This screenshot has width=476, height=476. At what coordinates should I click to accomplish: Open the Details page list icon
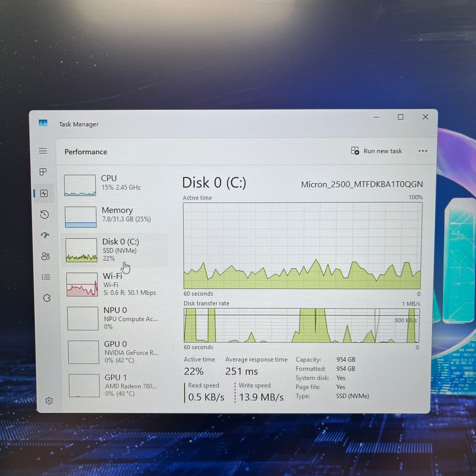(x=46, y=277)
